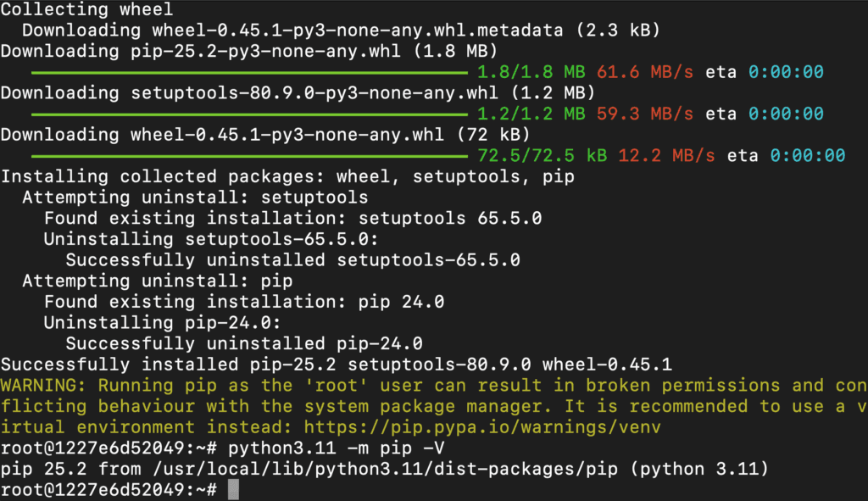The height and width of the screenshot is (501, 868).
Task: Click the "Attempting uninstall: setuptools" line
Action: coord(195,198)
